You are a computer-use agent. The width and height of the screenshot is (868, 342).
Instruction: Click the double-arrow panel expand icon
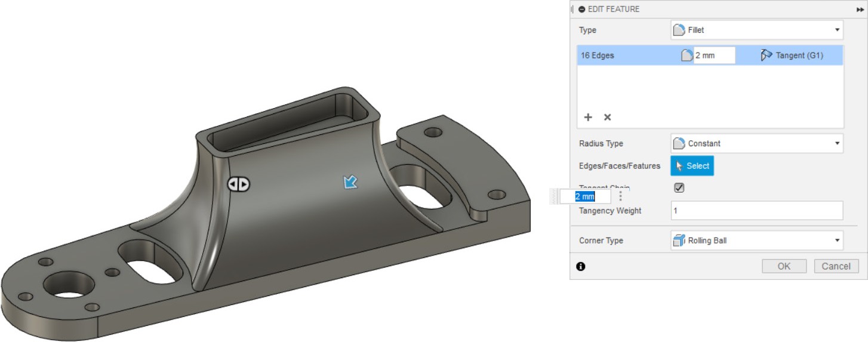[x=860, y=10]
